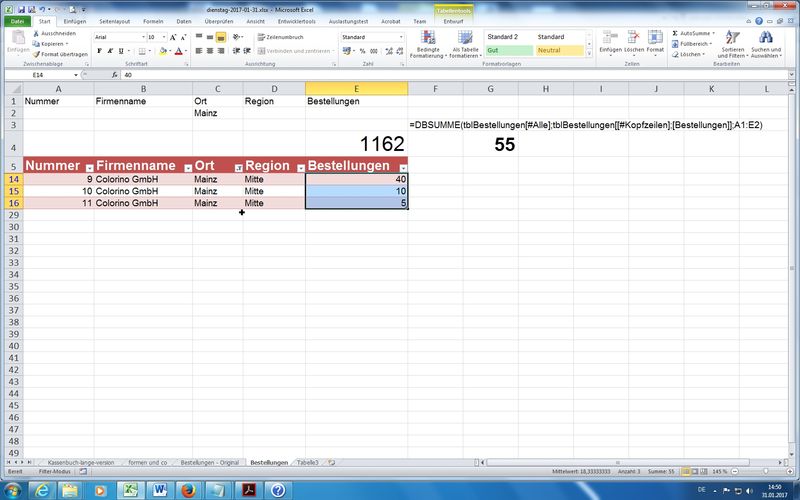
Task: Switch to the Formeln tab
Action: click(153, 21)
